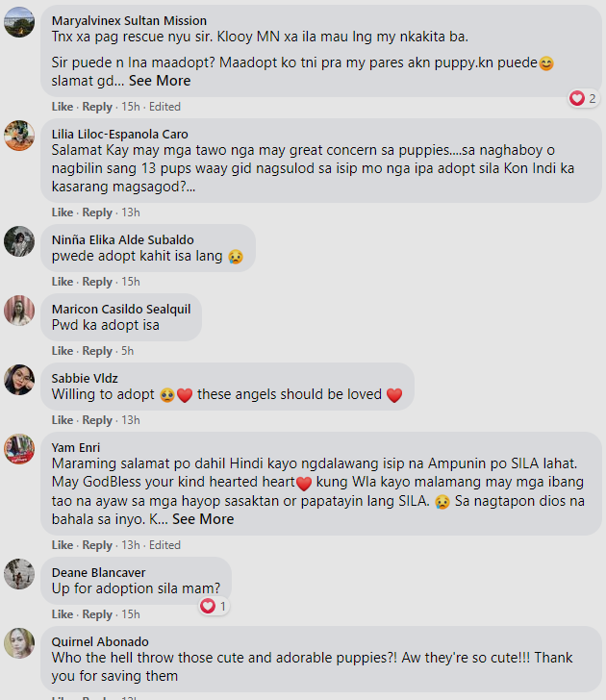The height and width of the screenshot is (700, 606).
Task: Open Lilia Liloc-Espanola Caro's avatar
Action: point(19,136)
